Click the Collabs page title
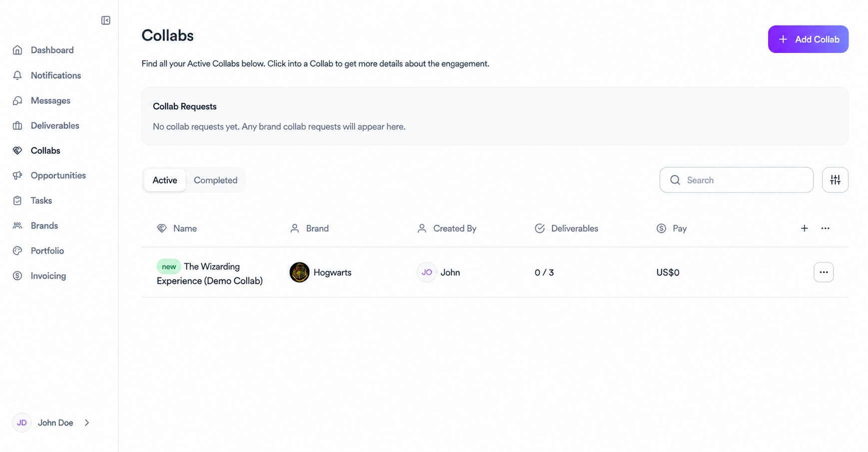This screenshot has width=868, height=452. (x=167, y=35)
